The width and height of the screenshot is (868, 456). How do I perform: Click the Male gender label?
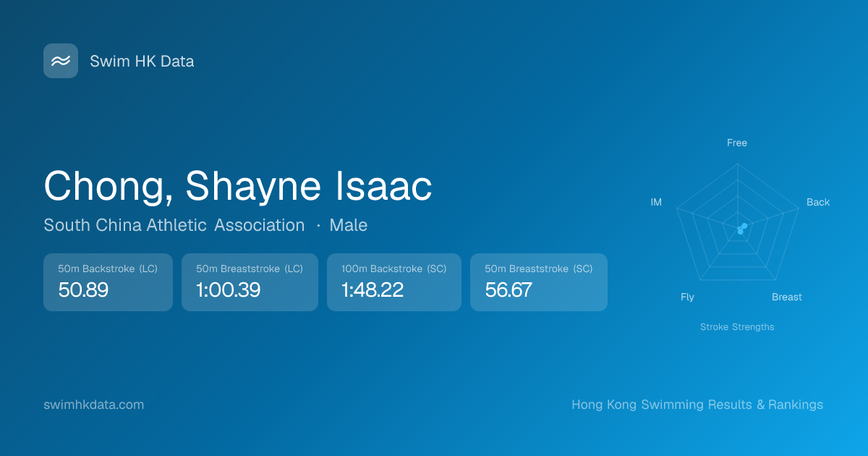pyautogui.click(x=348, y=225)
